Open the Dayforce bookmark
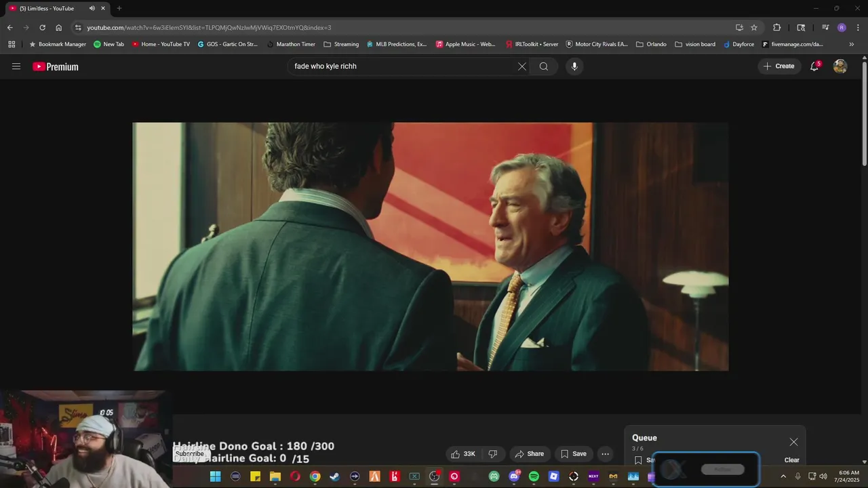 [738, 44]
